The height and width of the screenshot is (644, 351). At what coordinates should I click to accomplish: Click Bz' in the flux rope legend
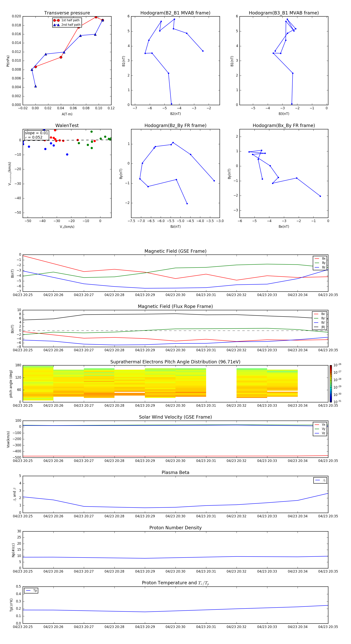tap(320, 323)
